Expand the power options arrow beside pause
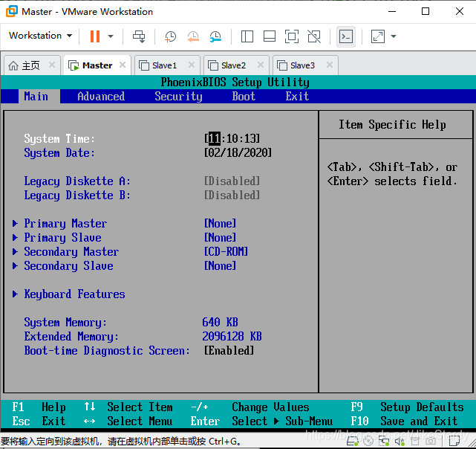476x449 pixels. click(111, 36)
